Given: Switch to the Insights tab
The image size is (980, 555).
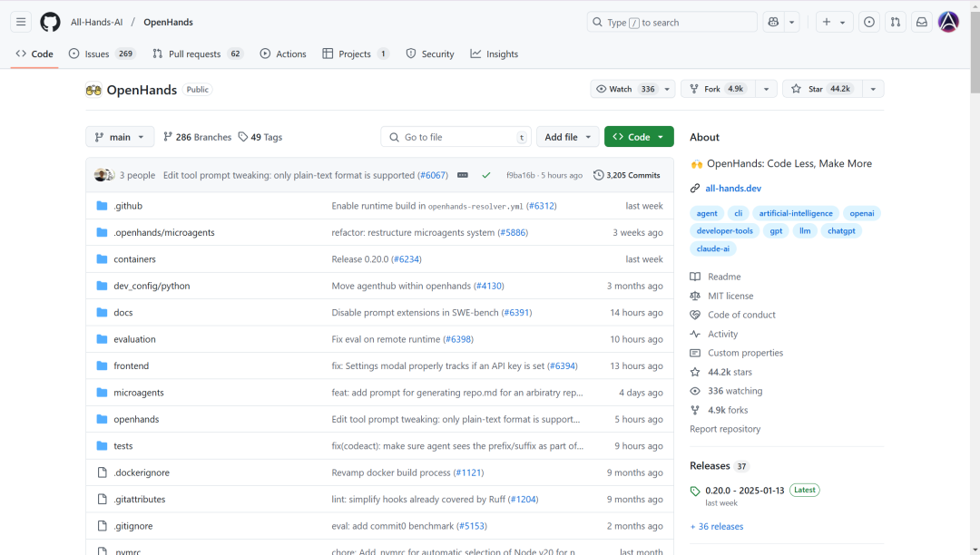Looking at the screenshot, I should point(495,54).
